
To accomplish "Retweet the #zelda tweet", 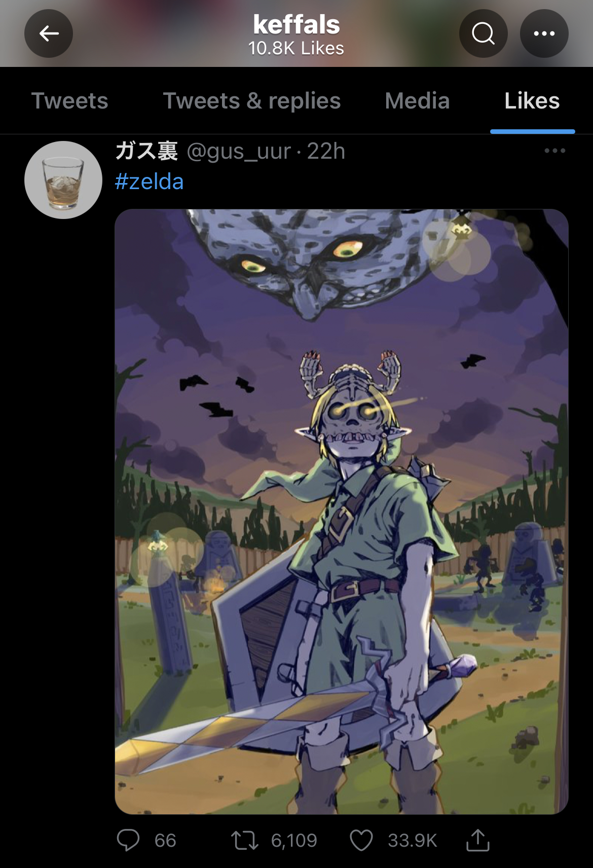I will tap(245, 840).
